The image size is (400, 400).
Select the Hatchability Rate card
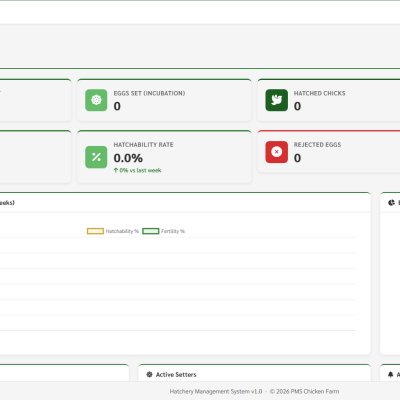tap(164, 157)
